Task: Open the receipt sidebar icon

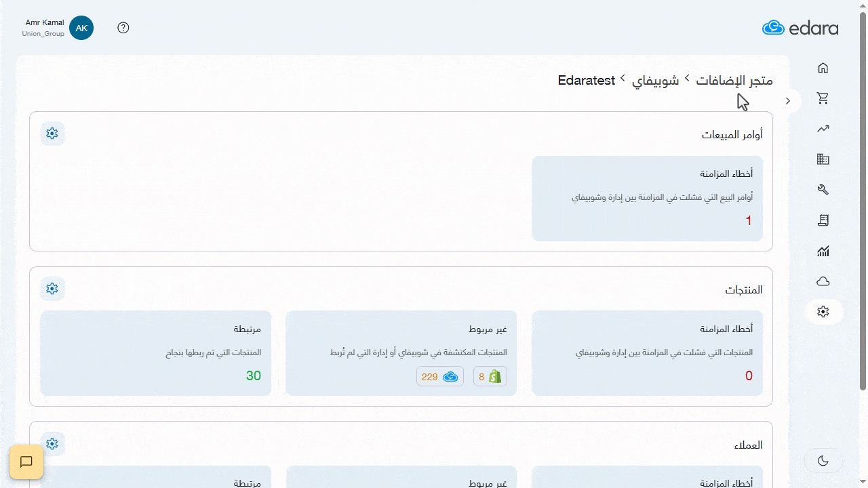Action: point(823,220)
